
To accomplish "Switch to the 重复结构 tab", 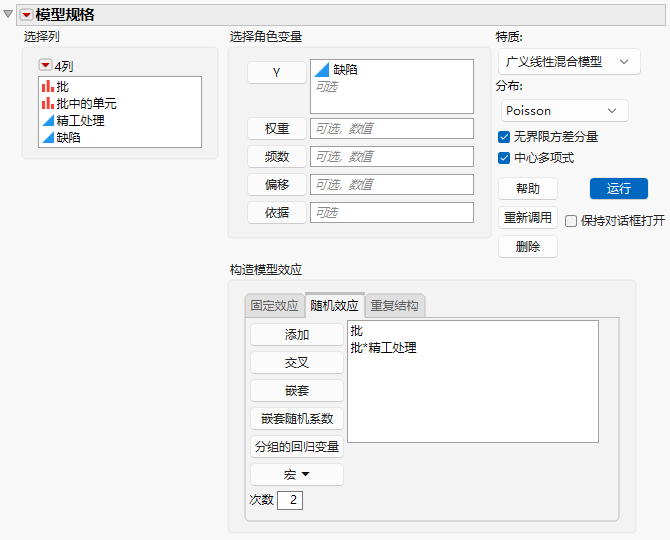I will click(394, 306).
